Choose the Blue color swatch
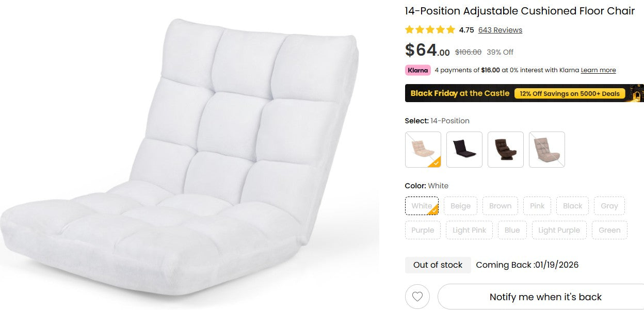 point(512,230)
